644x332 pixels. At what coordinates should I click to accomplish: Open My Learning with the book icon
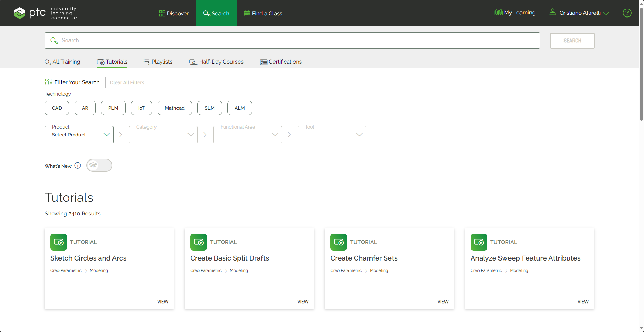click(x=498, y=12)
